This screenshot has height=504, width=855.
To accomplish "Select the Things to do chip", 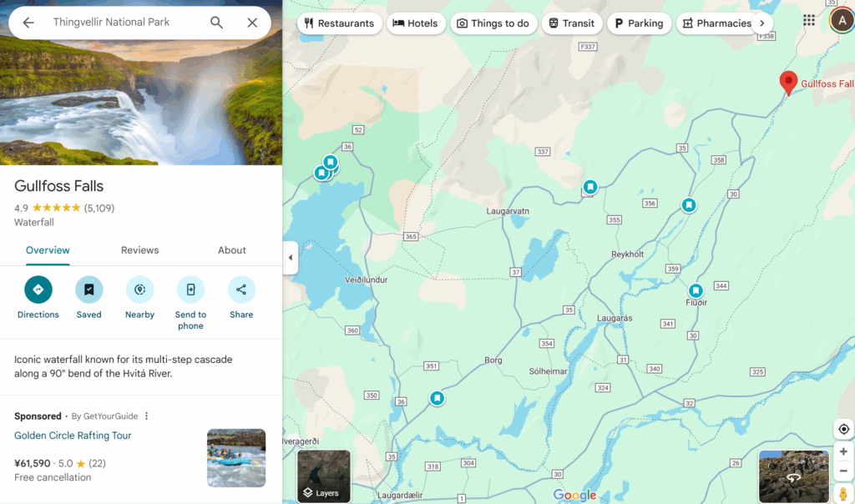I will click(493, 23).
